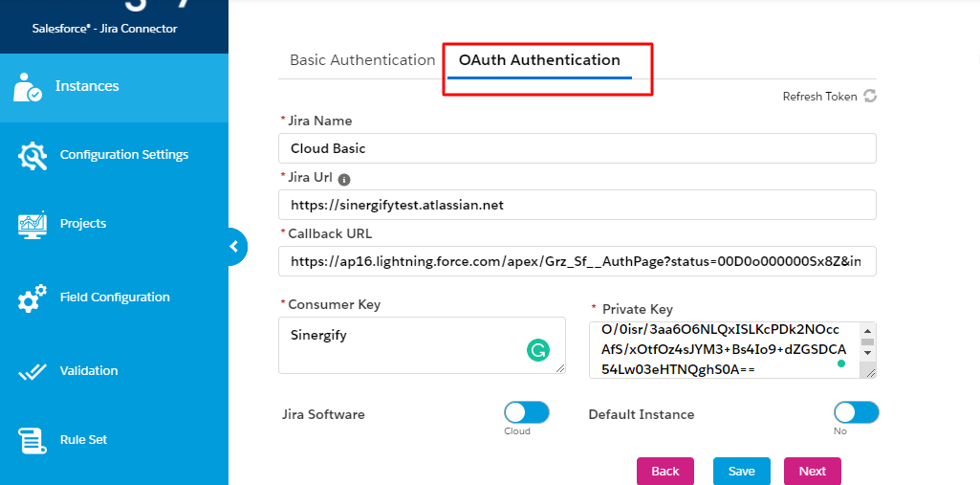Click the Configuration Settings gear-wrench icon

tap(33, 156)
